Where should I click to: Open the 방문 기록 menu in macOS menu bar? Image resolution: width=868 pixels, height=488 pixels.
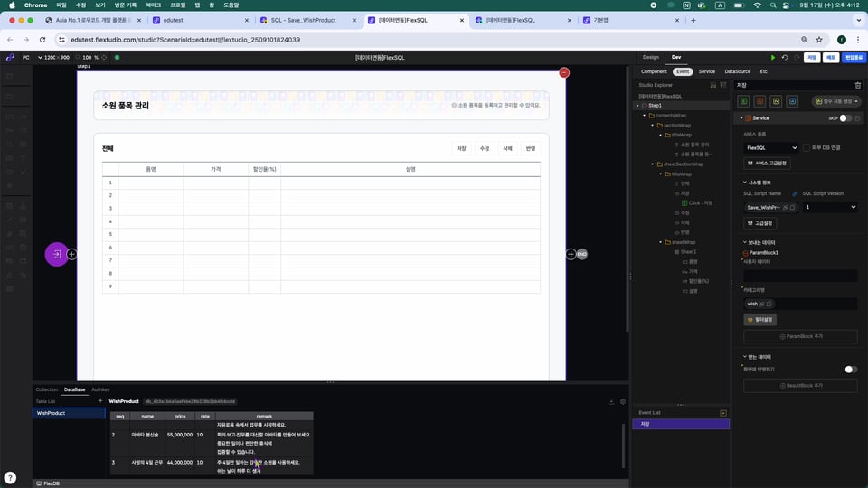125,5
